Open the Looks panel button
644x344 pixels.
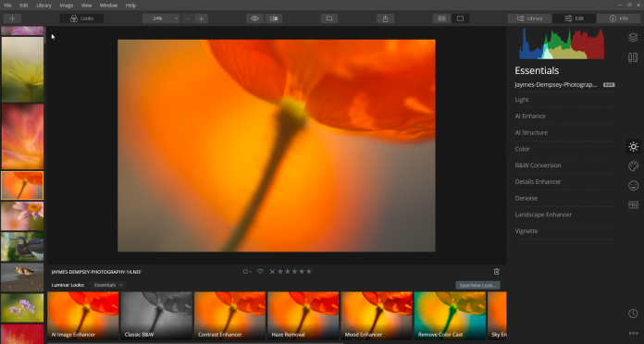tap(81, 18)
